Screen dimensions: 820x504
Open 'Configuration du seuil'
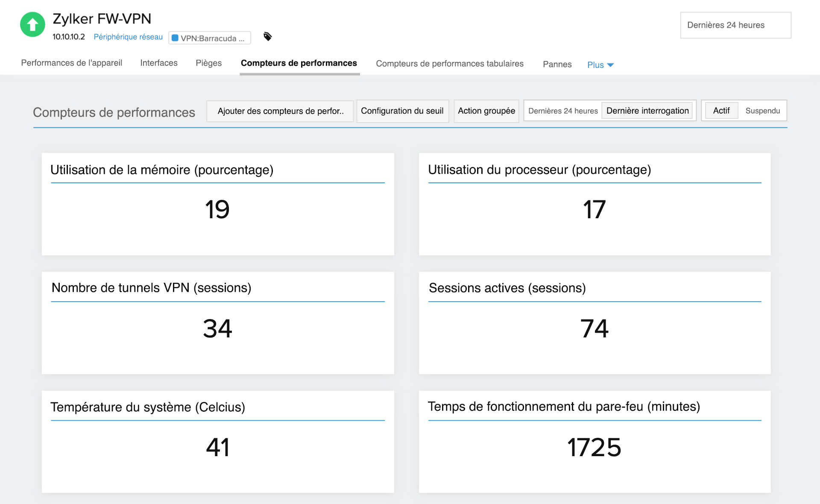[x=402, y=111]
